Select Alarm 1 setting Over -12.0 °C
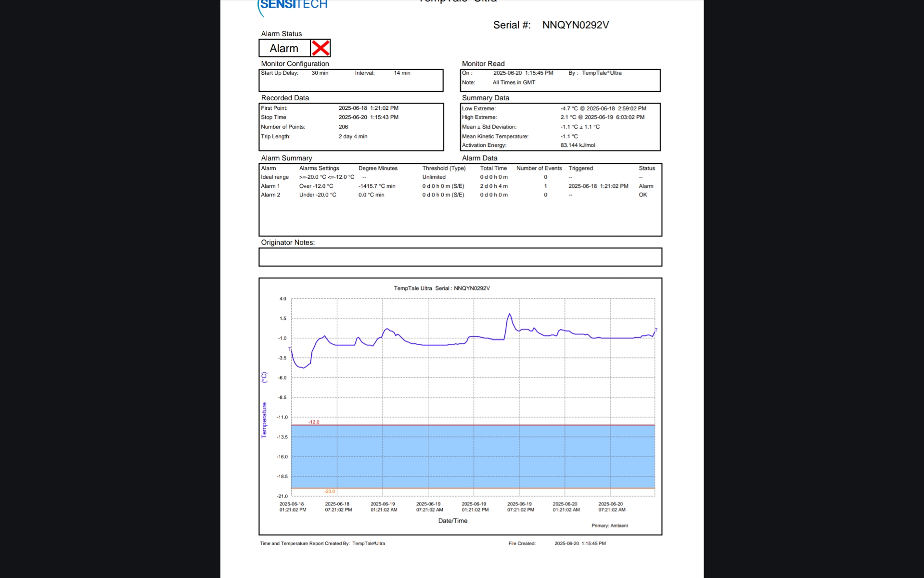Image resolution: width=924 pixels, height=578 pixels. coord(316,186)
